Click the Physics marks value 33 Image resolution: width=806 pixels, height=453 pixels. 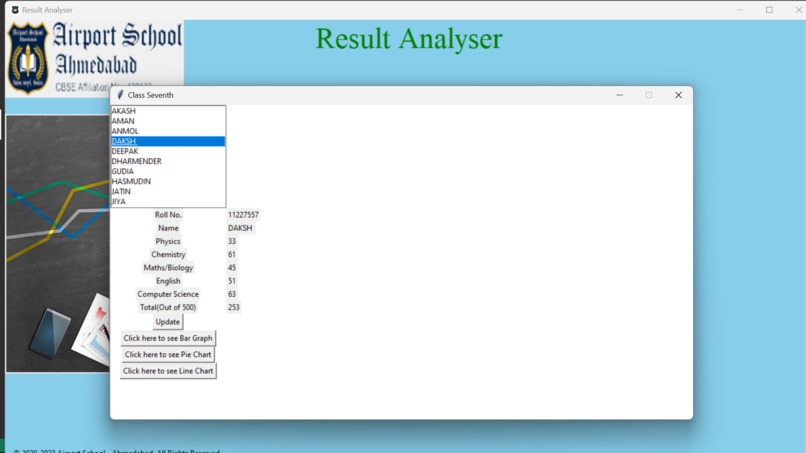point(232,242)
